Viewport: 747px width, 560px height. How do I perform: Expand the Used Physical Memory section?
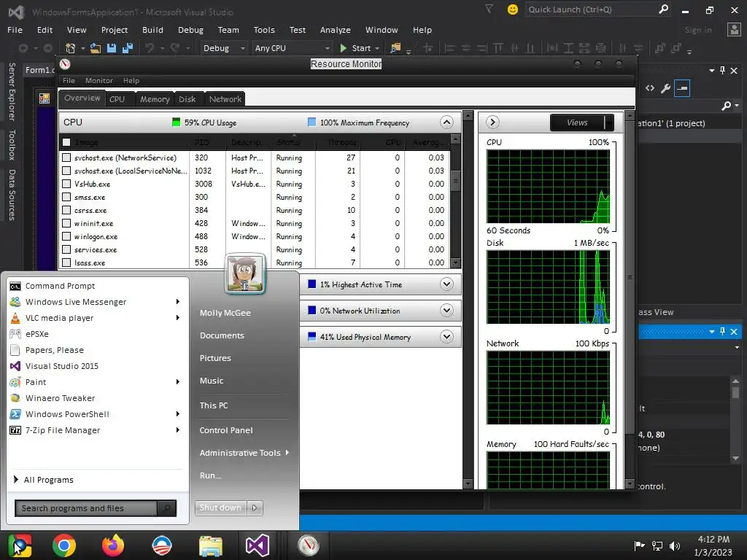[x=446, y=337]
